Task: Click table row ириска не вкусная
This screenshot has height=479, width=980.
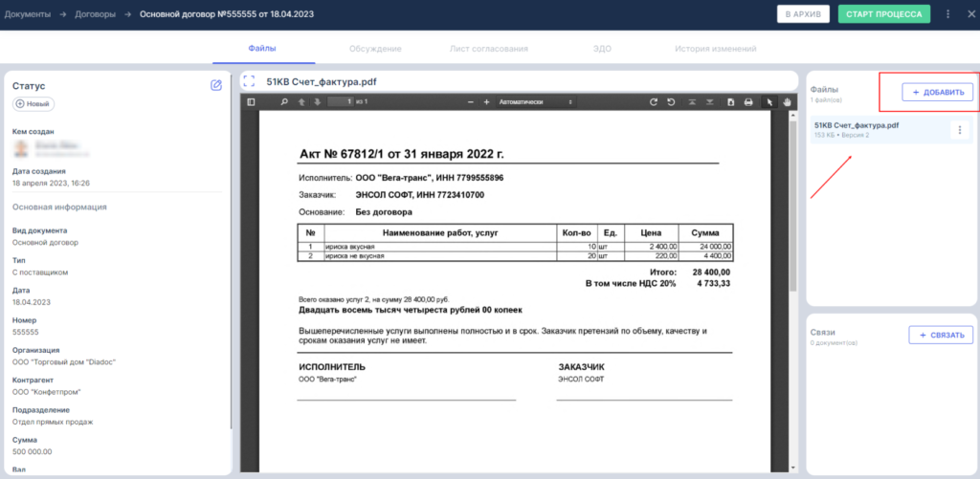Action: coord(515,255)
